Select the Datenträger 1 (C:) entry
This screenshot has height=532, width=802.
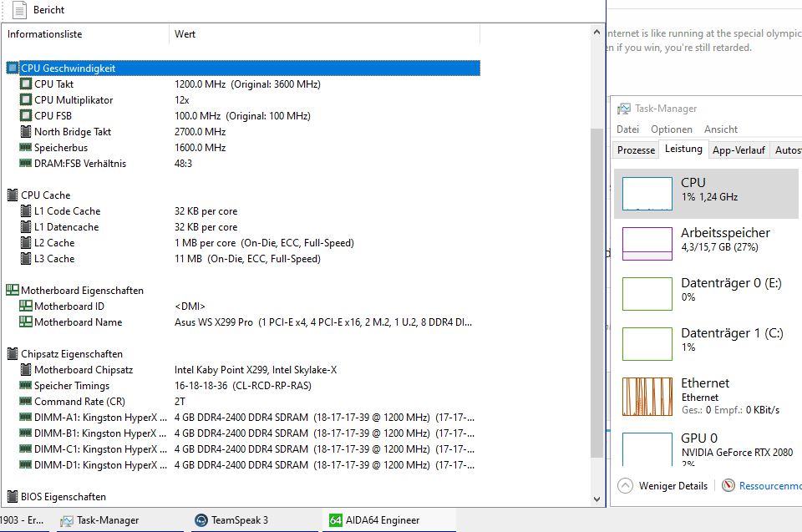(706, 344)
